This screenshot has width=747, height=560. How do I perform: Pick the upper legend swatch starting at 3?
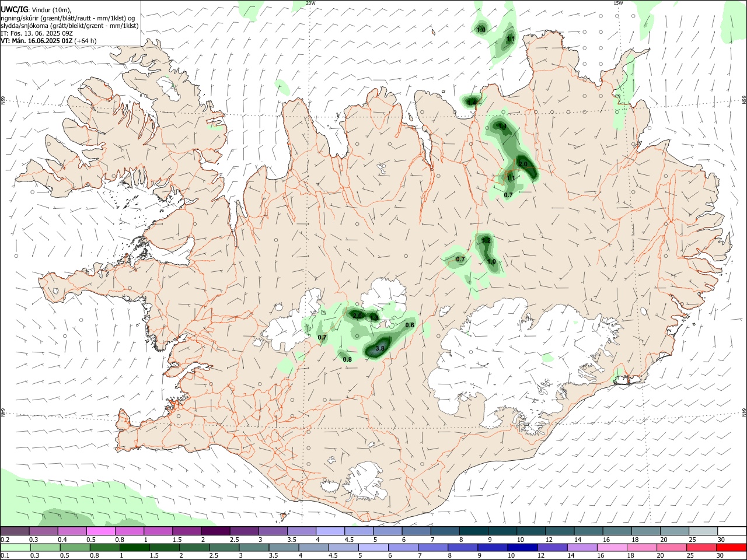click(x=273, y=531)
